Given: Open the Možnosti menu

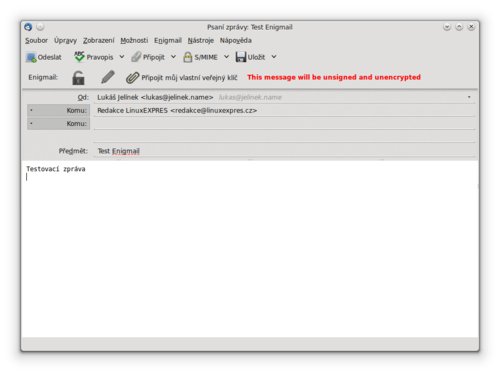Looking at the screenshot, I should pos(134,40).
